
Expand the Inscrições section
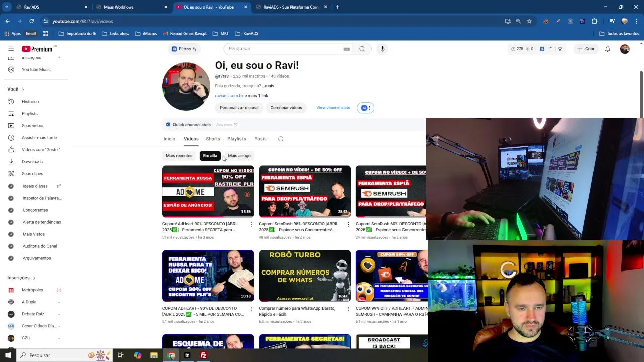click(21, 278)
